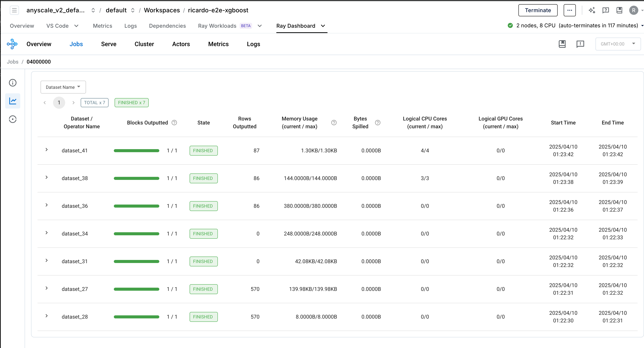Switch to the Cluster tab
The image size is (644, 348).
coord(144,44)
